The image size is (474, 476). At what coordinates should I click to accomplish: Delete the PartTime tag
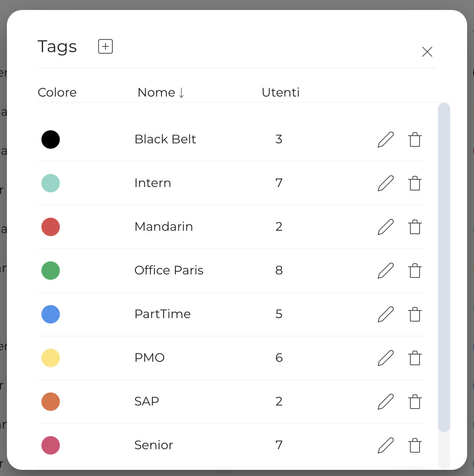click(x=415, y=314)
